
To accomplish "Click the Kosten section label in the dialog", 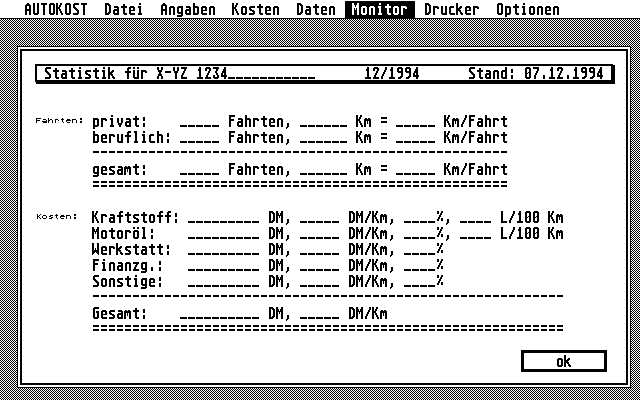I will (57, 217).
